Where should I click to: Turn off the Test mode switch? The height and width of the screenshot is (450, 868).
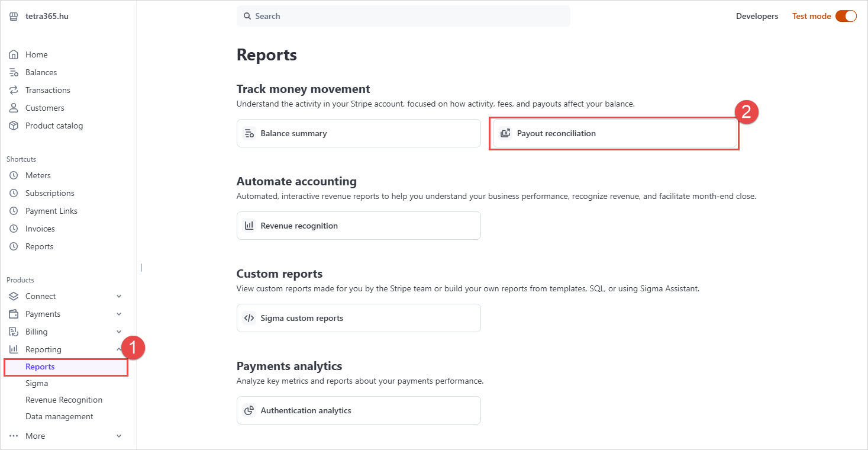tap(846, 17)
